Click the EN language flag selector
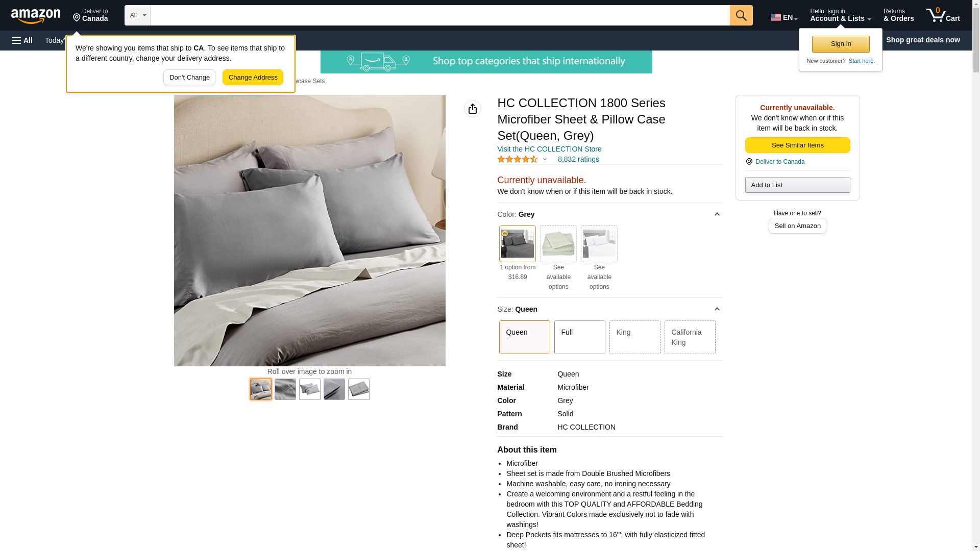This screenshot has height=551, width=980. pyautogui.click(x=784, y=17)
